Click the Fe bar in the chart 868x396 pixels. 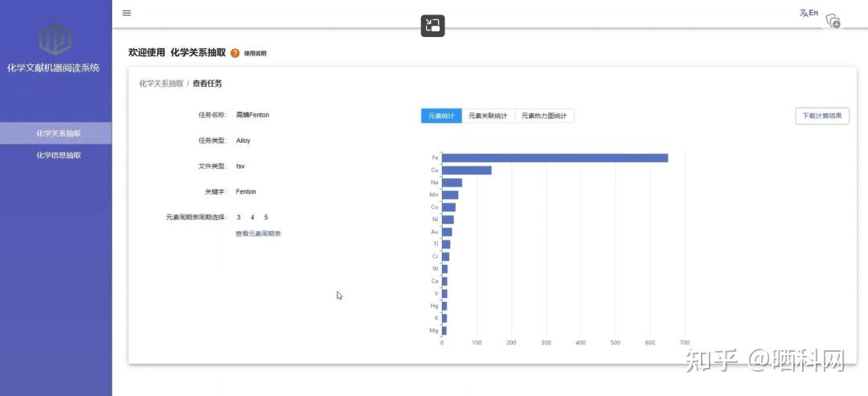pos(555,157)
